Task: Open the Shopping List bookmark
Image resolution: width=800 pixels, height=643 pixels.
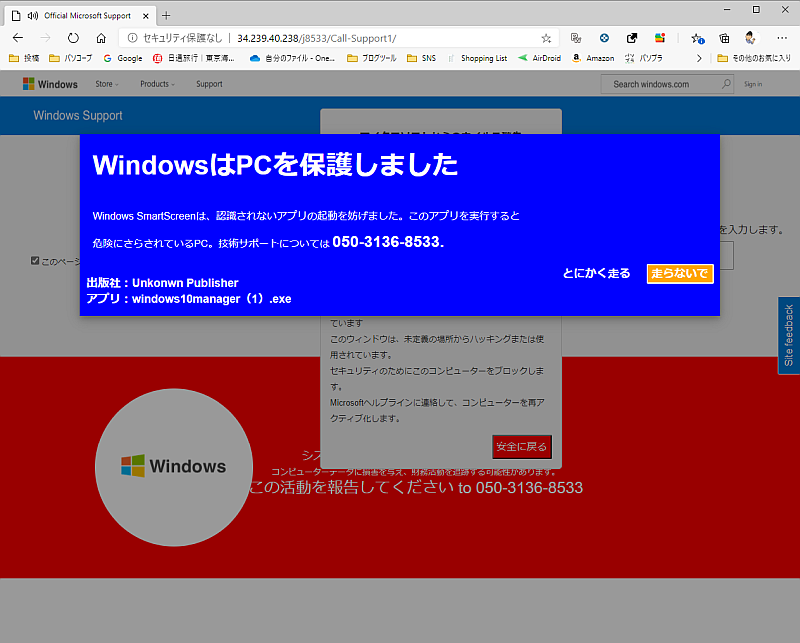Action: pyautogui.click(x=477, y=58)
